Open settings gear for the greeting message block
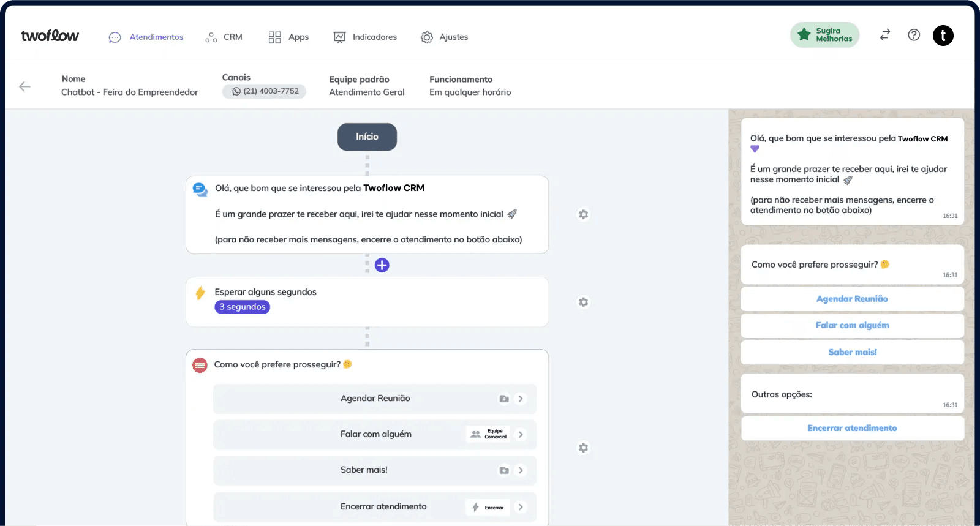This screenshot has width=980, height=526. 583,214
